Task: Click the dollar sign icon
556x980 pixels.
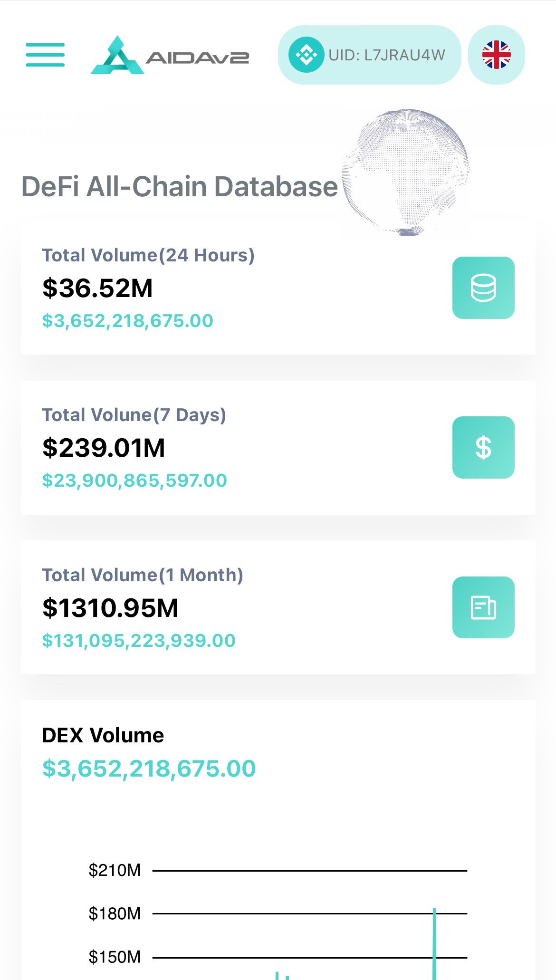Action: (483, 448)
